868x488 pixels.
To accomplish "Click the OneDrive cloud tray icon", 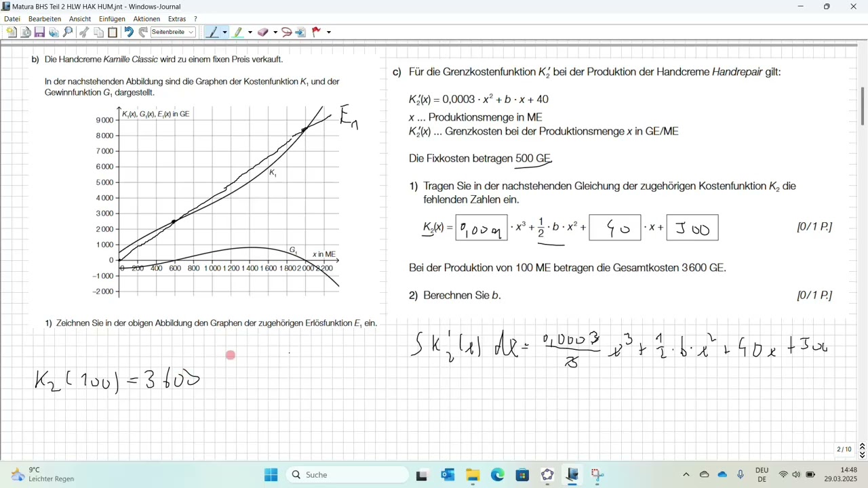I will point(722,474).
